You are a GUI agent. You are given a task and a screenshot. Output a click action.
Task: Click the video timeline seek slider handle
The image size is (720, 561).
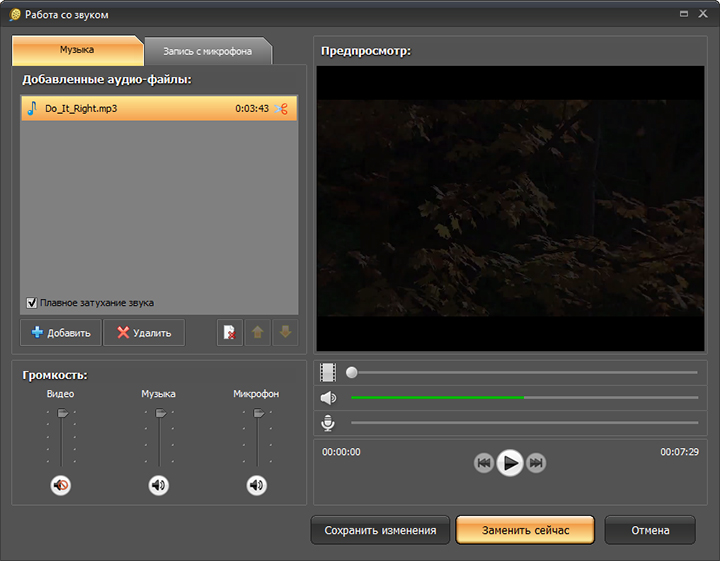[x=351, y=372]
